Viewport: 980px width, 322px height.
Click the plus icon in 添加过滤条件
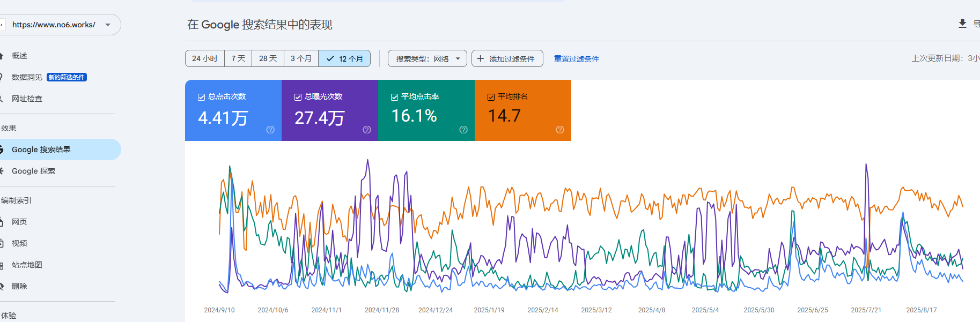click(480, 58)
